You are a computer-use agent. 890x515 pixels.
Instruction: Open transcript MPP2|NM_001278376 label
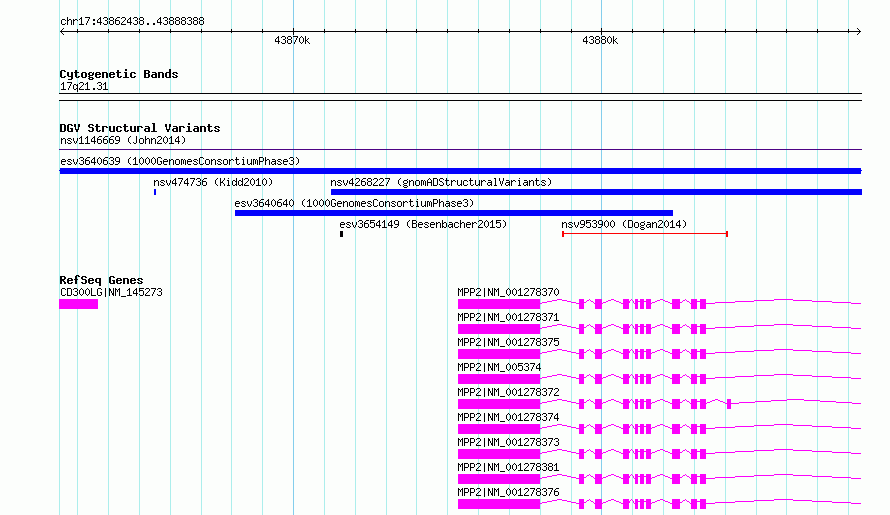(508, 492)
